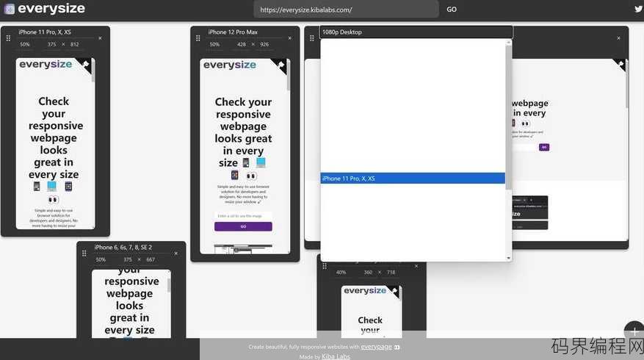Image resolution: width=644 pixels, height=360 pixels.
Task: Close the 1080p Desktop panel
Action: click(x=618, y=38)
